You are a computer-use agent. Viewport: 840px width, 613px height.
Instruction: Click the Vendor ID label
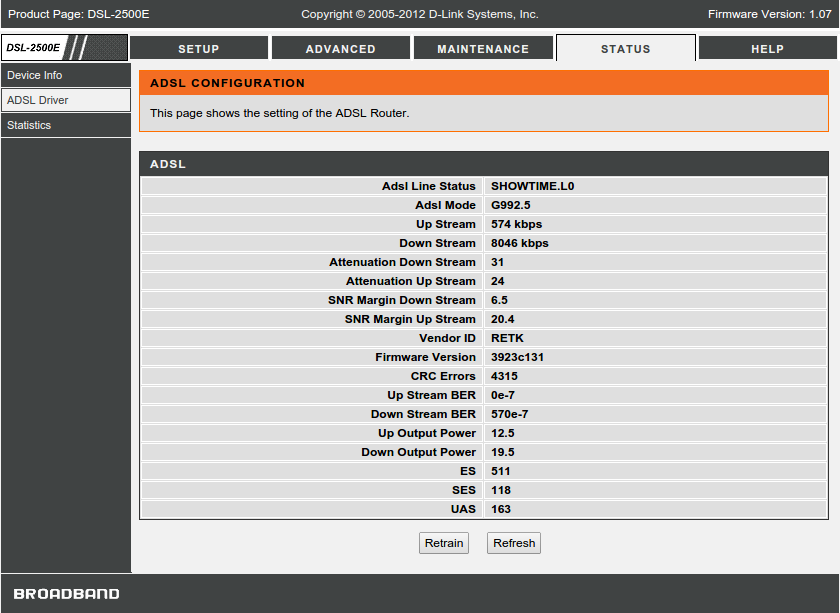(x=447, y=338)
